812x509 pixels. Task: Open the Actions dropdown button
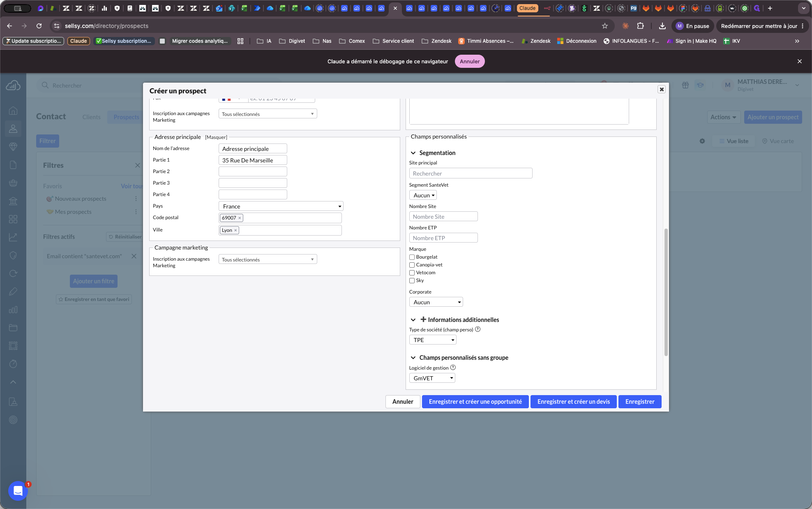point(723,117)
